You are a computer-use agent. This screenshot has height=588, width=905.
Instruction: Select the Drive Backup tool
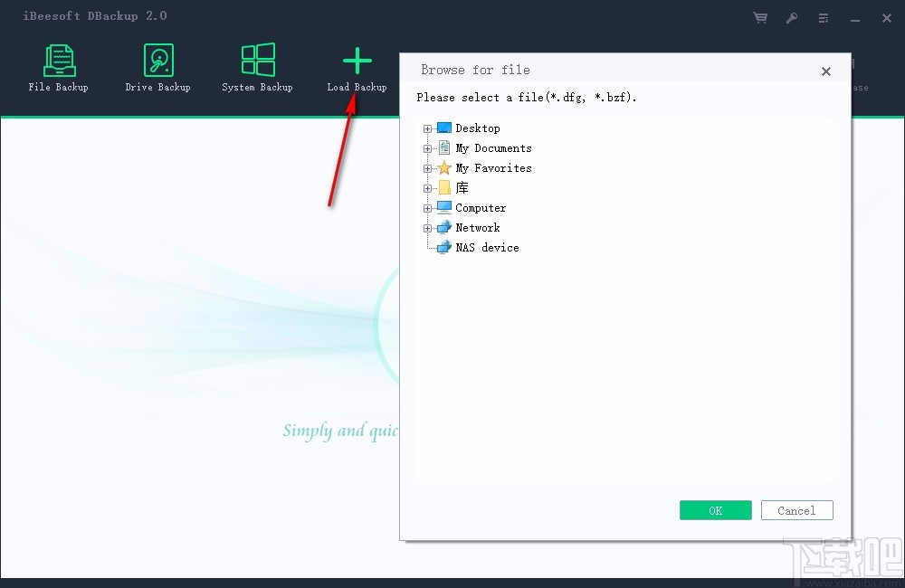point(157,68)
